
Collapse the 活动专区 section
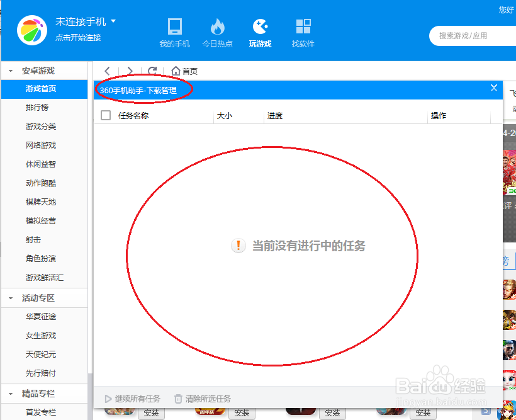tap(11, 298)
